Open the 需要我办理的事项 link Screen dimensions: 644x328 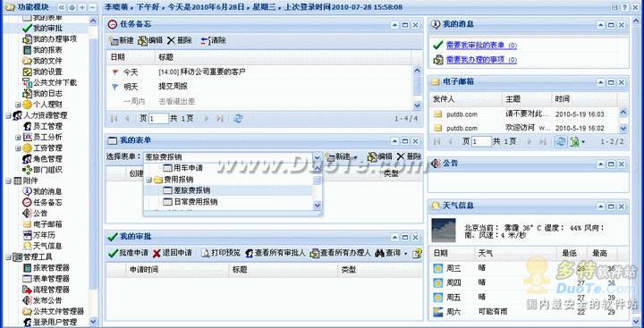481,61
